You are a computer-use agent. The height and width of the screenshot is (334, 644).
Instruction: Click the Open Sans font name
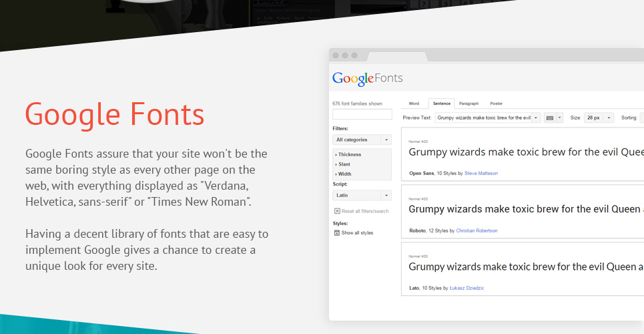click(421, 174)
